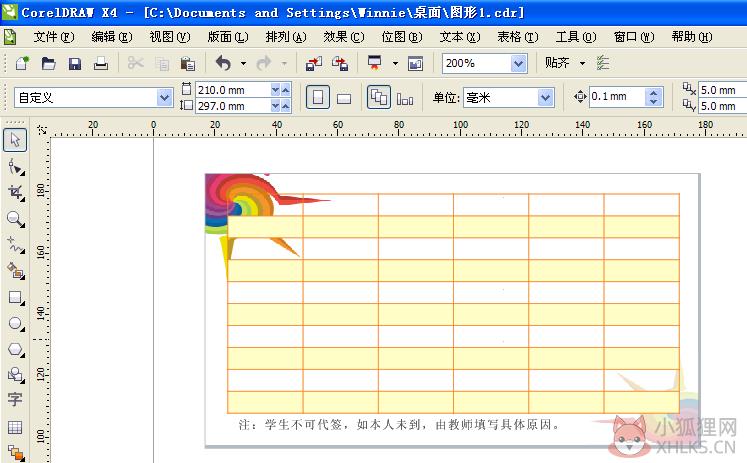Select the Freehand drawing tool
Image resolution: width=747 pixels, height=463 pixels.
click(15, 245)
